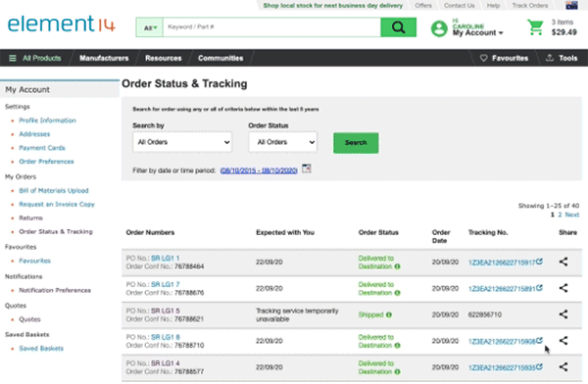Expand the Search by dropdown
This screenshot has width=588, height=384.
click(182, 142)
